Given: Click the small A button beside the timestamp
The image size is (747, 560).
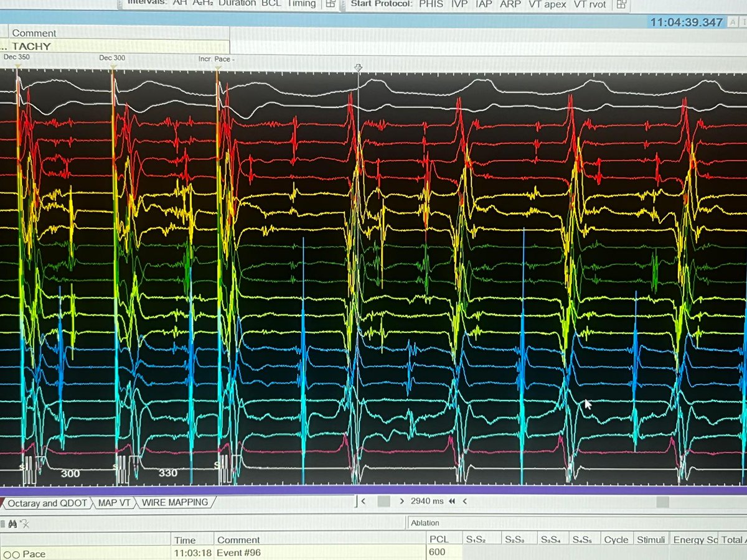Looking at the screenshot, I should [x=733, y=22].
